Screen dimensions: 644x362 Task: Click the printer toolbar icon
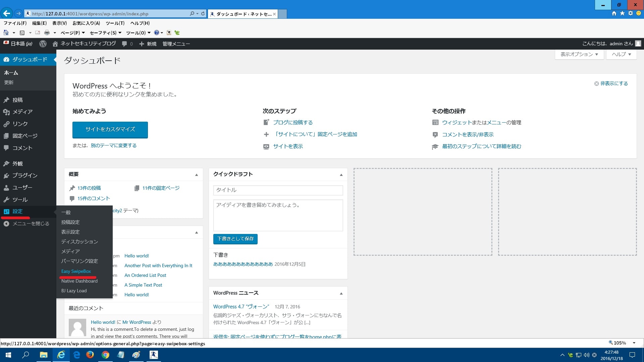click(x=47, y=33)
